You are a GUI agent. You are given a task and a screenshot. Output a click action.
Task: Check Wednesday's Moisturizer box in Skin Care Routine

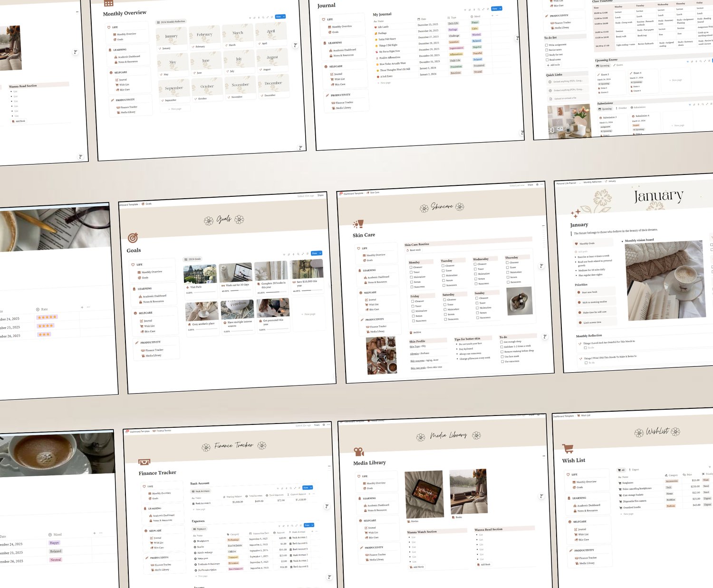[x=475, y=274]
